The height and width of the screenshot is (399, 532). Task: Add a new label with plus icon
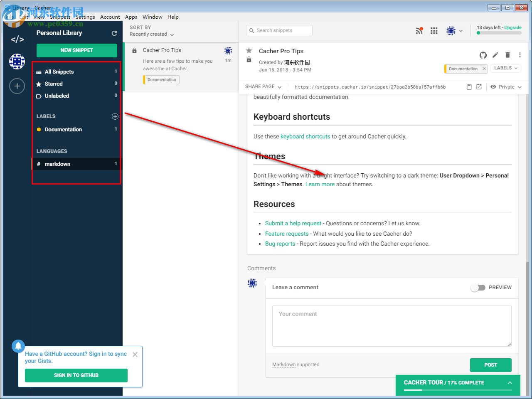[x=115, y=116]
